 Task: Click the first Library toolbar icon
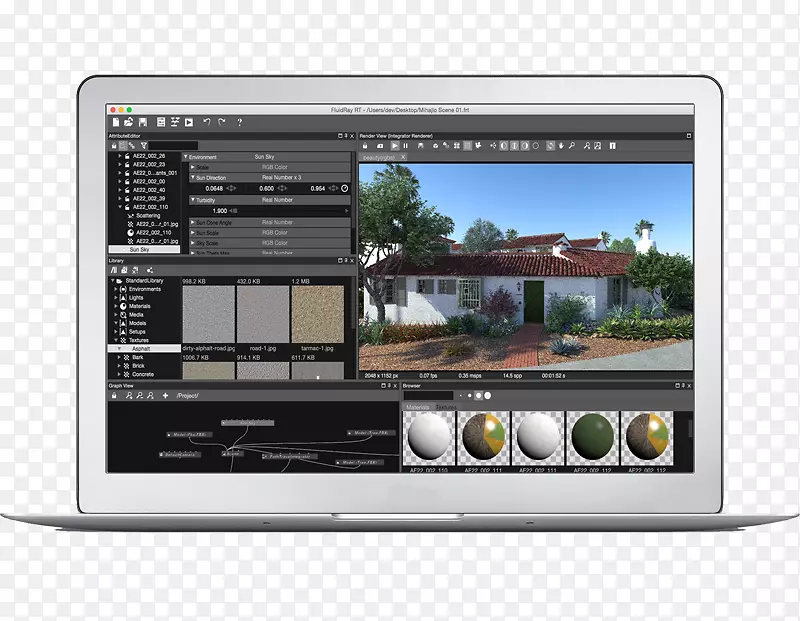click(x=114, y=270)
